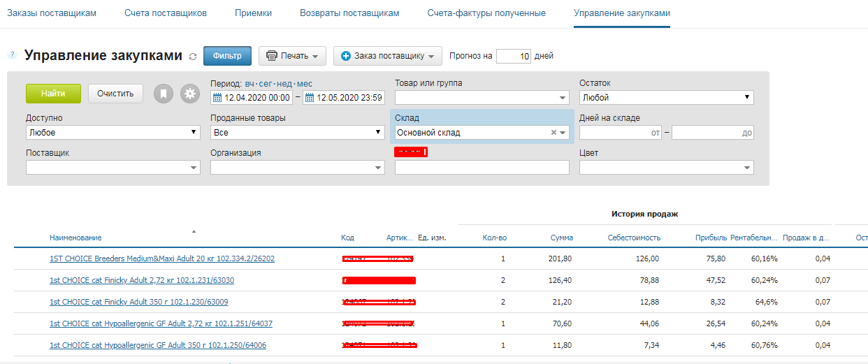
Task: Open Заказ поставщику dropdown button
Action: coord(388,56)
